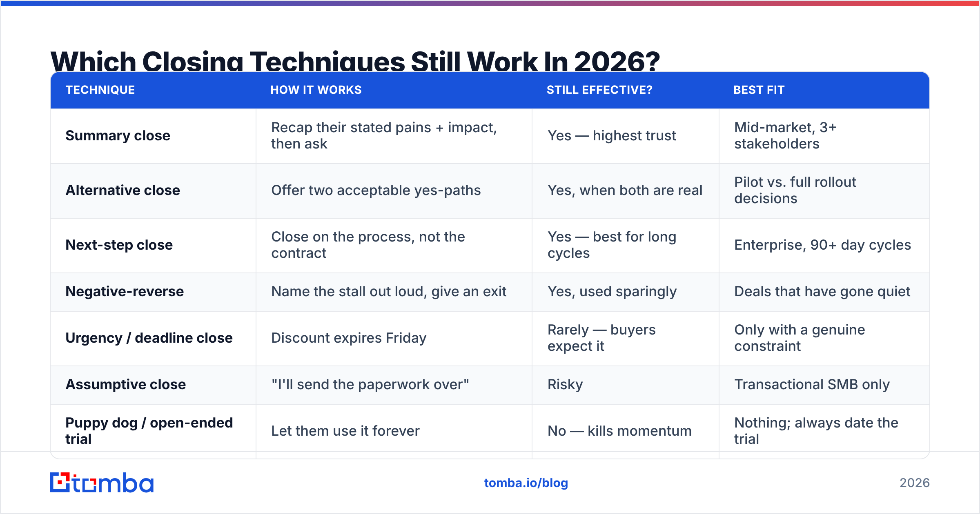Select 'Close on the process, not the contract'

click(394, 245)
